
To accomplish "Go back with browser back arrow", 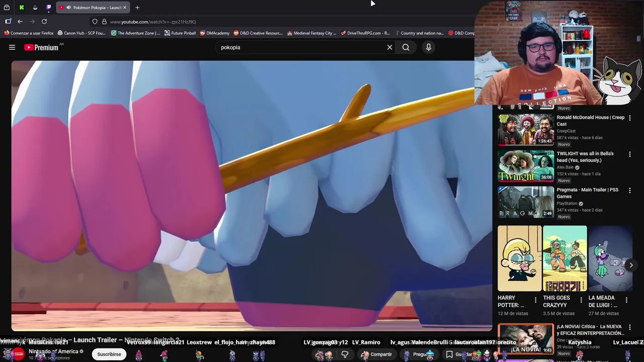I will click(20, 22).
